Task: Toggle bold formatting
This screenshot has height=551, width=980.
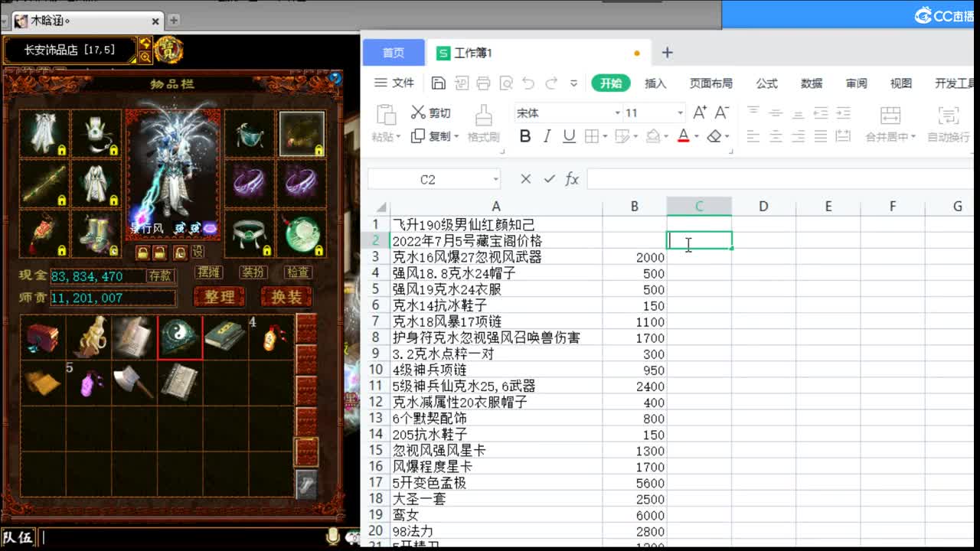Action: [525, 136]
